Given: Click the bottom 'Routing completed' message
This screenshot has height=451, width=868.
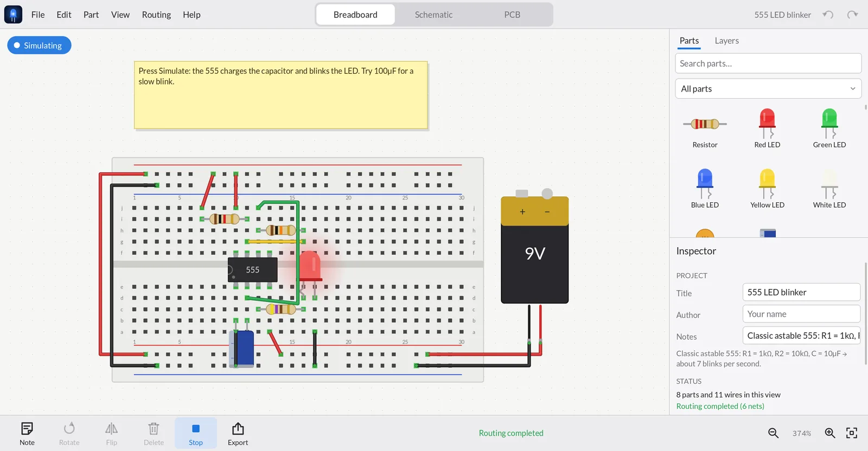Looking at the screenshot, I should 511,433.
